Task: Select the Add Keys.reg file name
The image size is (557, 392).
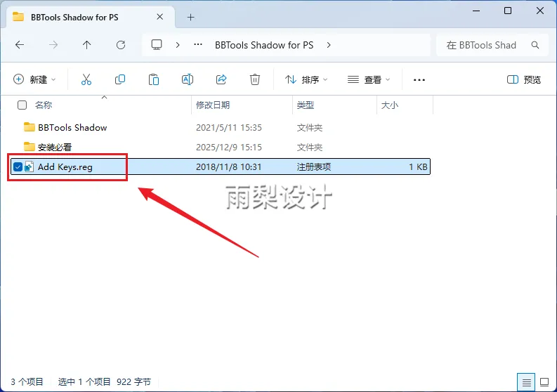Action: click(65, 166)
